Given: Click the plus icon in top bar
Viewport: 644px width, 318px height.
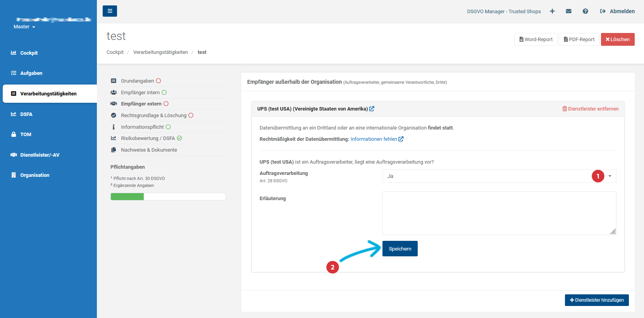Looking at the screenshot, I should coord(552,11).
